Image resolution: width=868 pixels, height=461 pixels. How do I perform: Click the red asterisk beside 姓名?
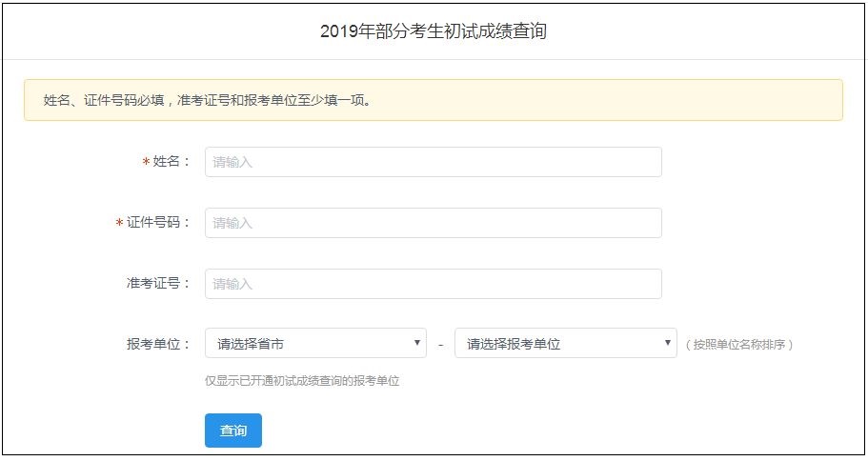click(146, 162)
